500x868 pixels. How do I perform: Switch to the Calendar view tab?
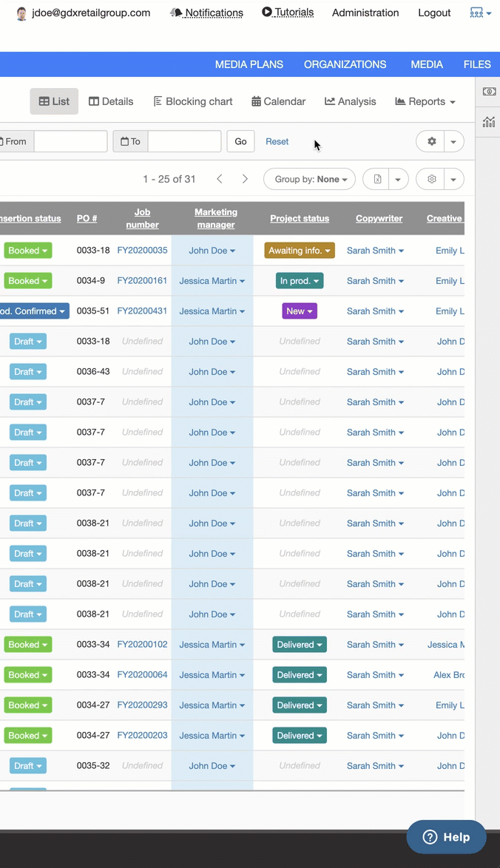coord(278,101)
